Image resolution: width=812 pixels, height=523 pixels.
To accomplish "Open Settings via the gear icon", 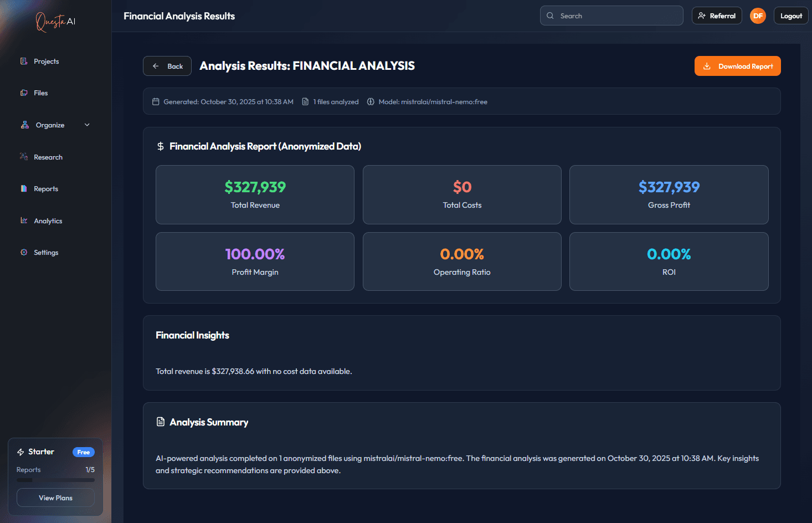I will (x=24, y=252).
